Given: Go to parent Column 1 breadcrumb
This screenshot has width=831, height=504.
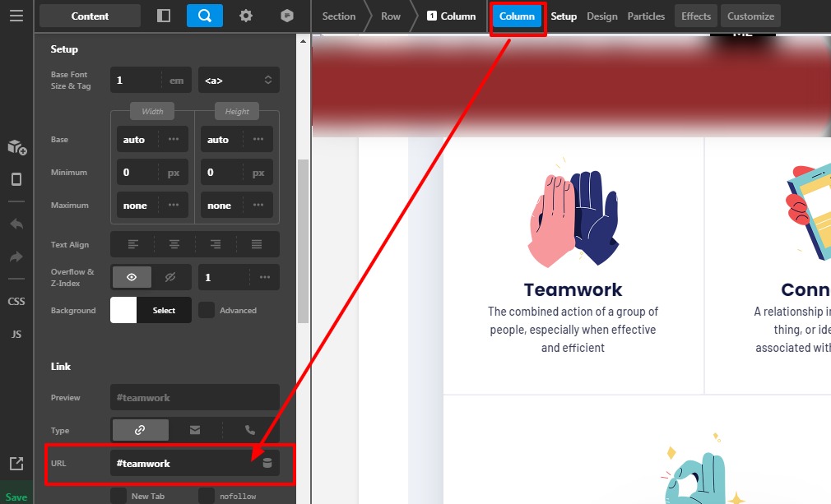Looking at the screenshot, I should tap(452, 16).
